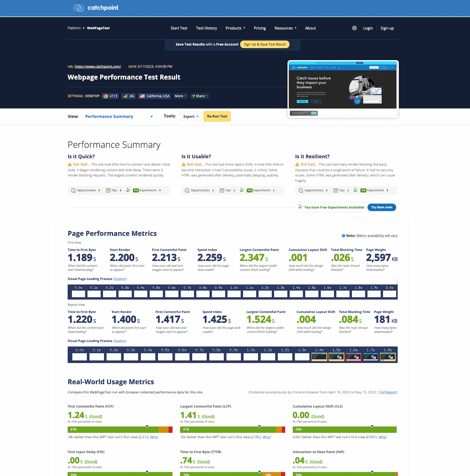
Task: Click Opportunities icon under Is it Resilient?
Action: click(300, 190)
